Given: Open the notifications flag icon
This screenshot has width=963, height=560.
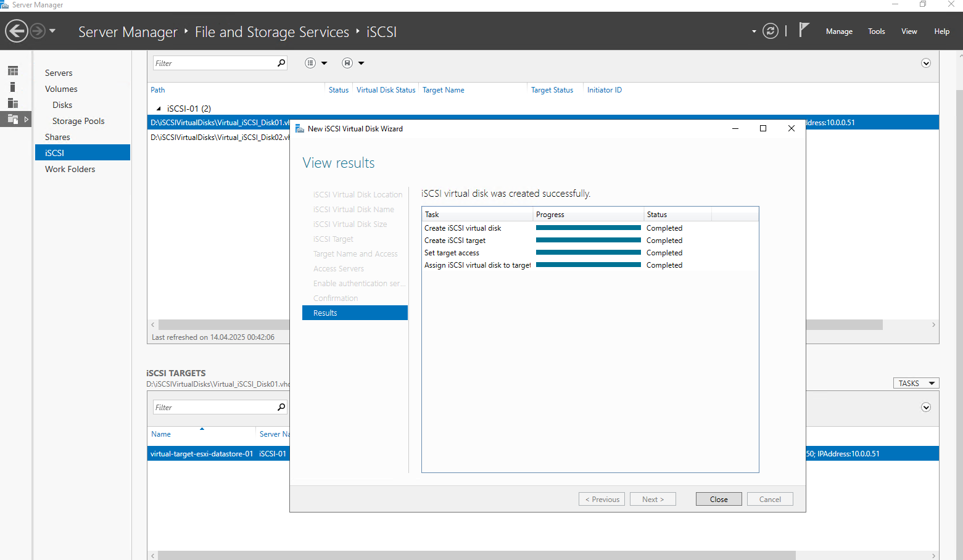Looking at the screenshot, I should [x=804, y=30].
